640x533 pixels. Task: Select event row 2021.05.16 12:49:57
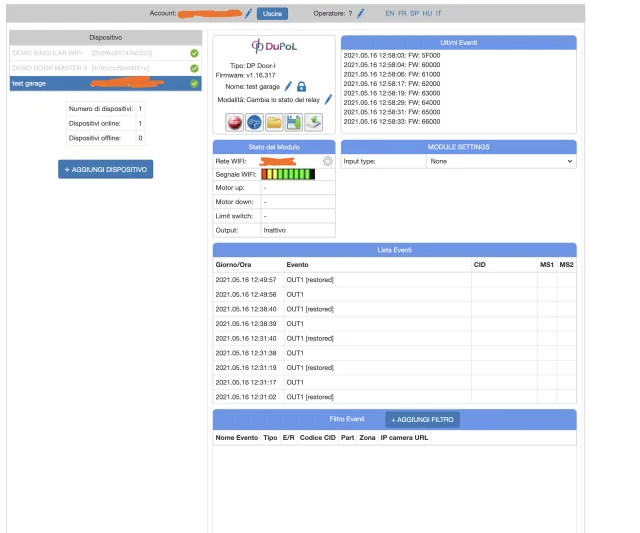click(395, 280)
